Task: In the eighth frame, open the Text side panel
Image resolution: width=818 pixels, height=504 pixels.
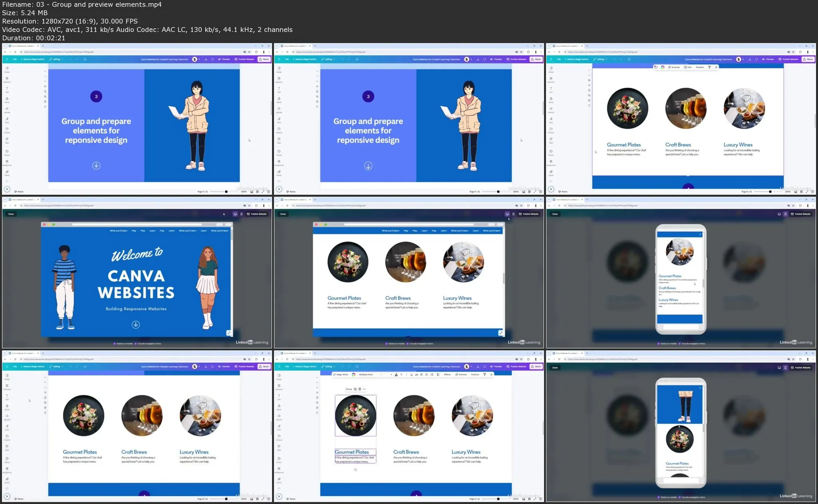Action: click(279, 397)
